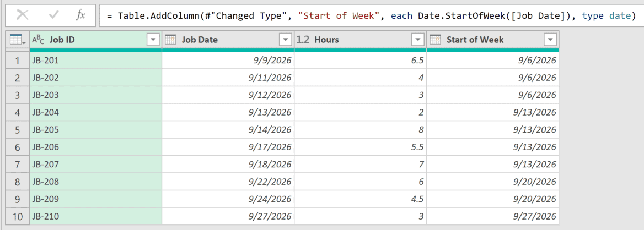This screenshot has width=644, height=230.
Task: Click cell JB-205
Action: coord(96,129)
